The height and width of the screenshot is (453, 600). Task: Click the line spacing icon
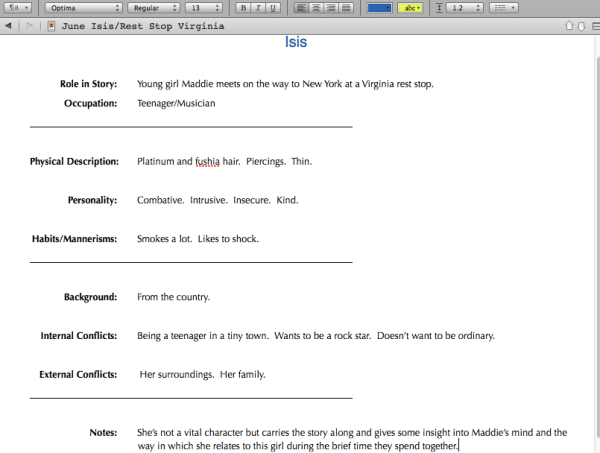(x=440, y=8)
